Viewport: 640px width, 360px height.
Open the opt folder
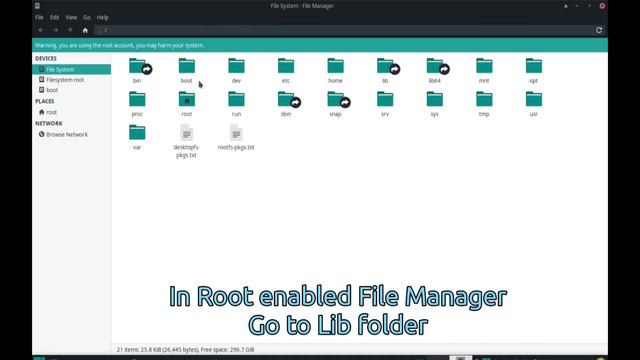point(534,66)
